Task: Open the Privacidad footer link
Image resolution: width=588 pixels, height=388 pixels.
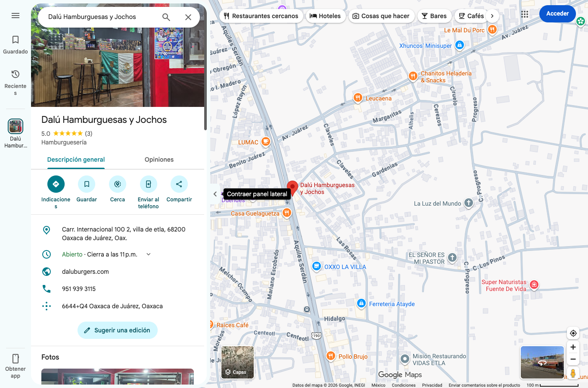Action: coord(432,385)
